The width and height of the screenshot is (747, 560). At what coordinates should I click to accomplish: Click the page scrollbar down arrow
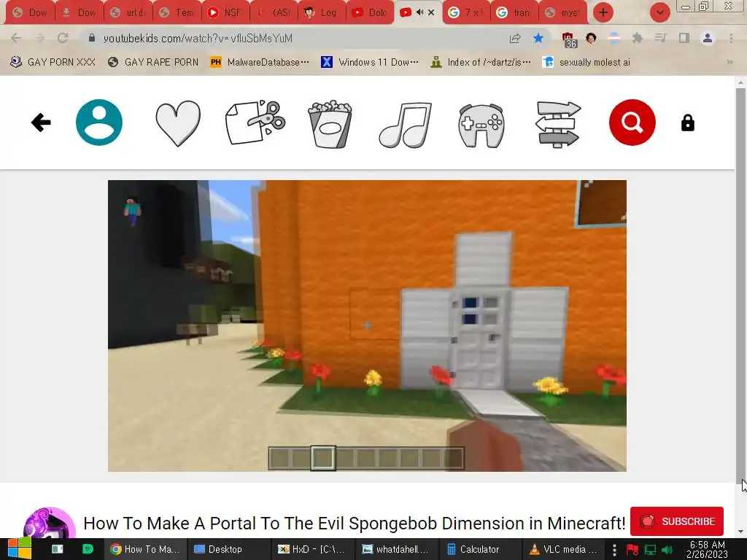[x=740, y=532]
